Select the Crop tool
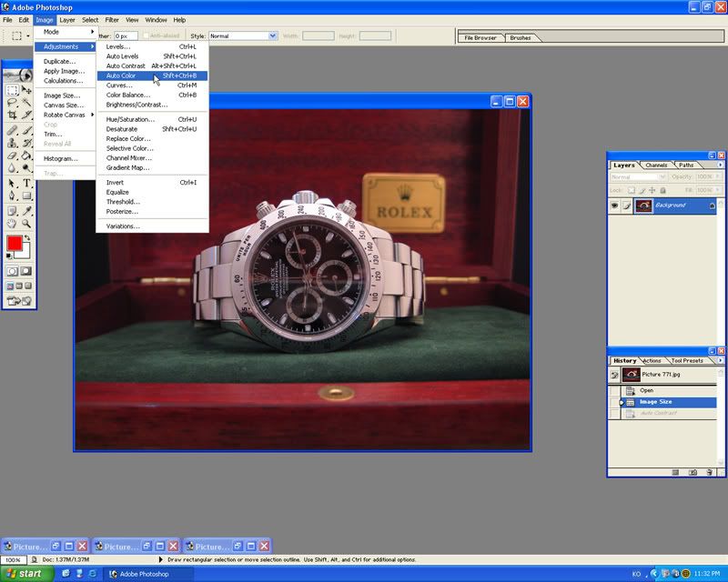The height and width of the screenshot is (582, 728). [x=13, y=115]
